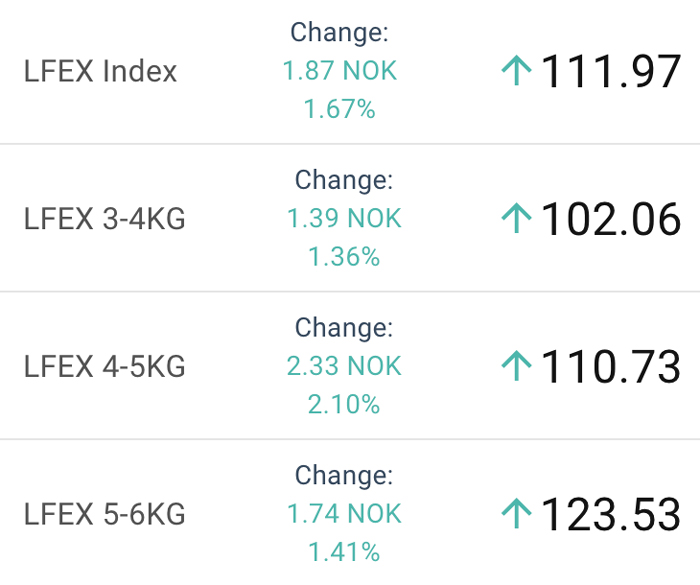
Task: Click the up arrow beside 102.06
Action: tap(517, 218)
